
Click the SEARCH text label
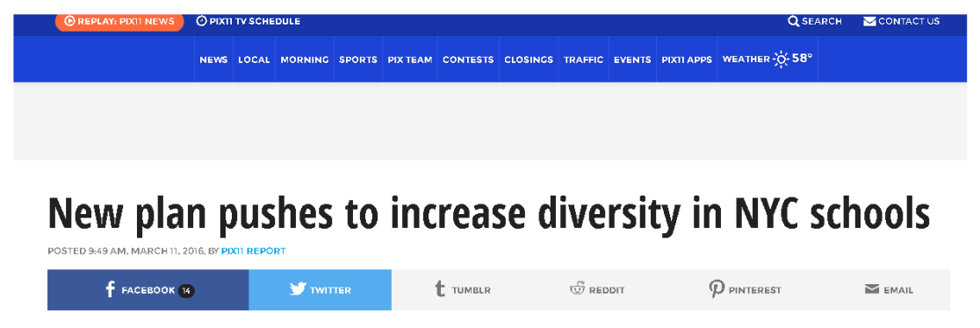pyautogui.click(x=822, y=21)
